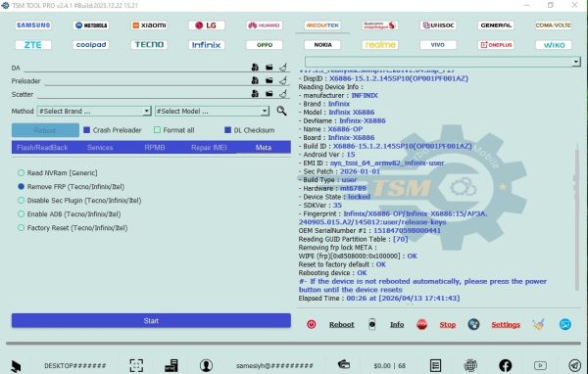This screenshot has width=588, height=374.
Task: Click the folder icon in the DA row
Action: (x=269, y=68)
